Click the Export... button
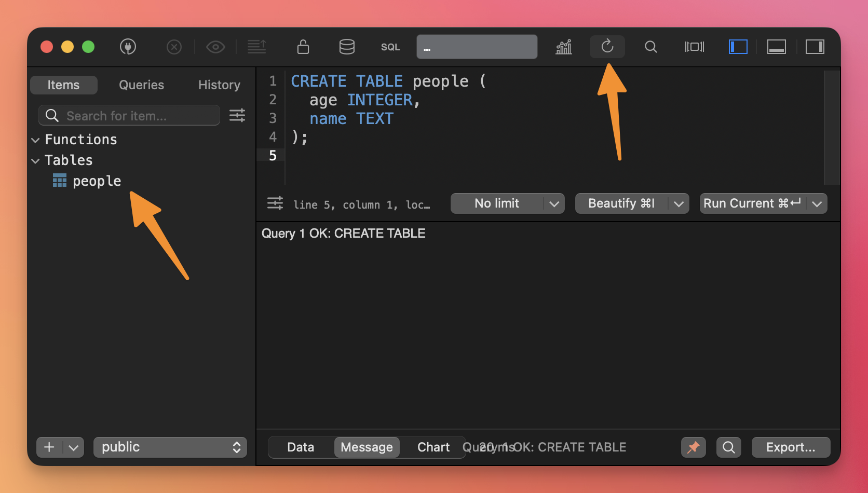This screenshot has width=868, height=493. point(791,447)
